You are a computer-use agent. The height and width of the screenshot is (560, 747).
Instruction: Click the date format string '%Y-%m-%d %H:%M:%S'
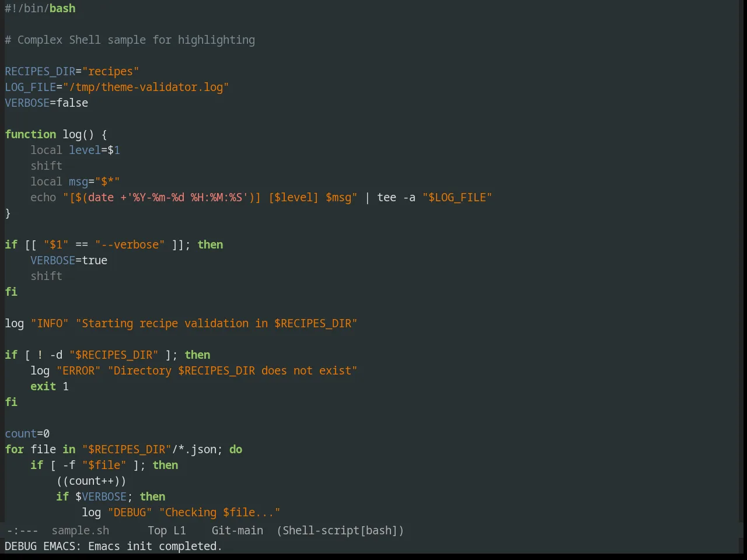tap(188, 198)
